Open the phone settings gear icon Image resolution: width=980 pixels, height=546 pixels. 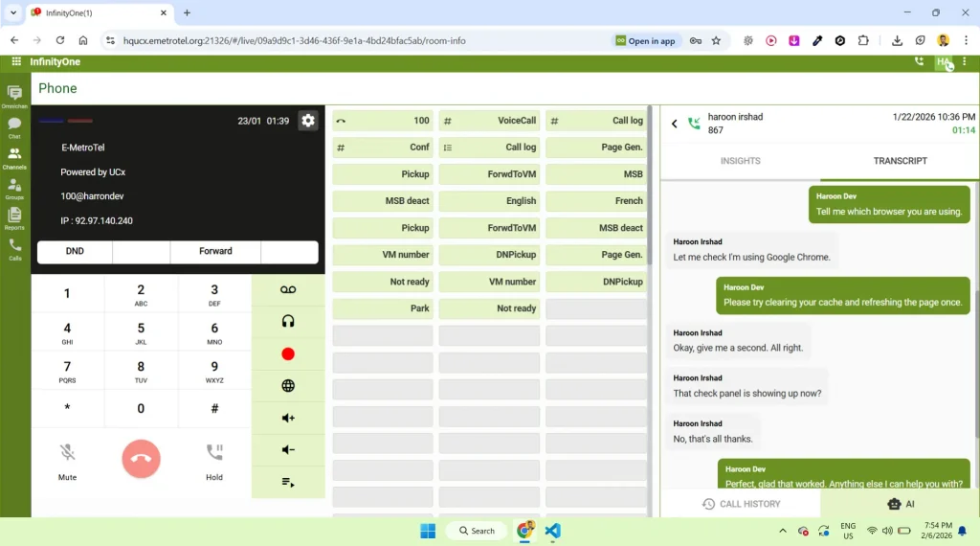tap(307, 121)
